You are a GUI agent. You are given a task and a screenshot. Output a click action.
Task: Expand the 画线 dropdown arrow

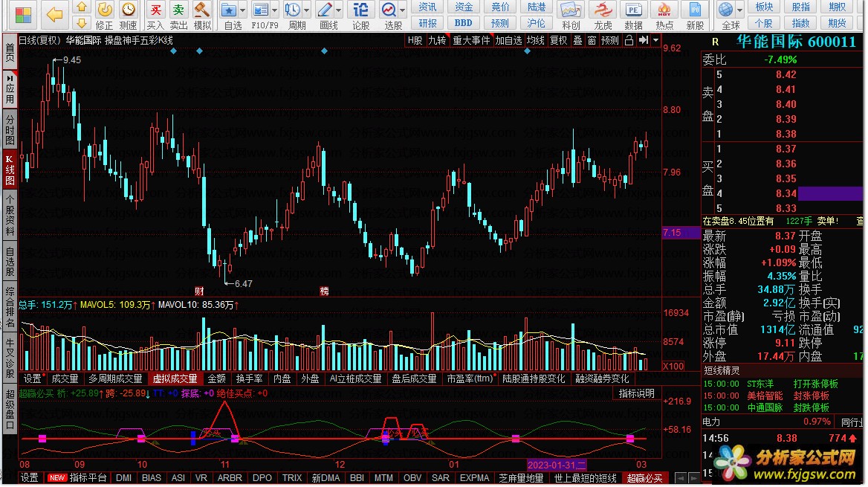tap(339, 10)
